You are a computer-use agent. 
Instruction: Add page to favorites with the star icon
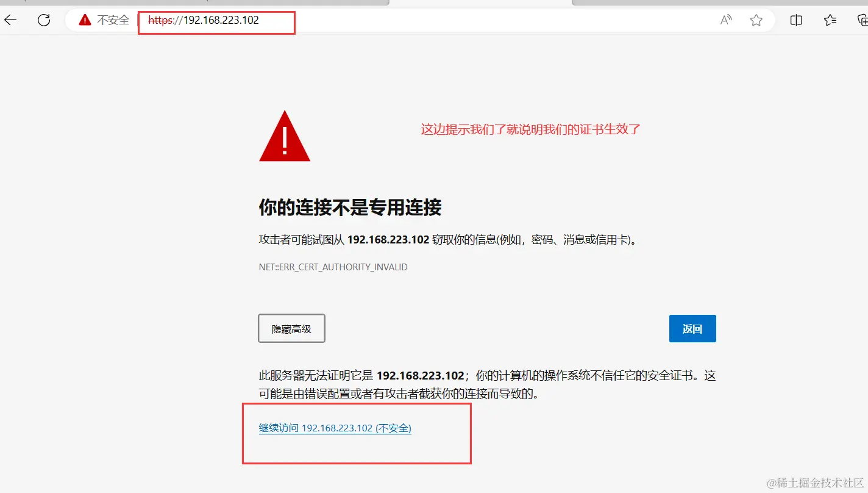[x=756, y=20]
